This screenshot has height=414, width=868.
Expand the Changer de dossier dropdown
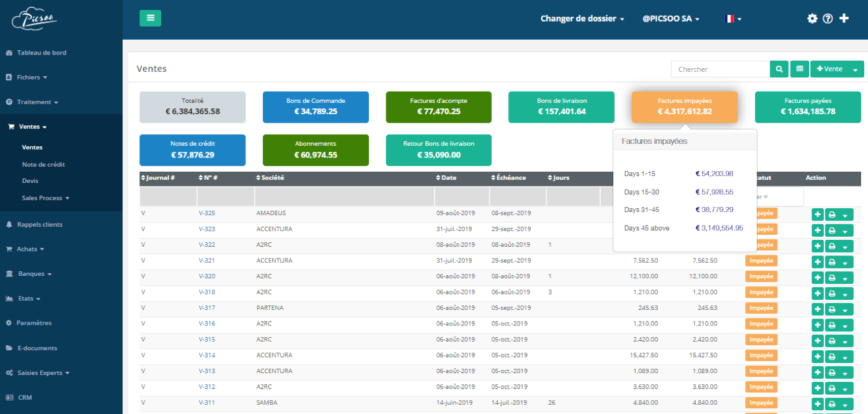tap(582, 19)
